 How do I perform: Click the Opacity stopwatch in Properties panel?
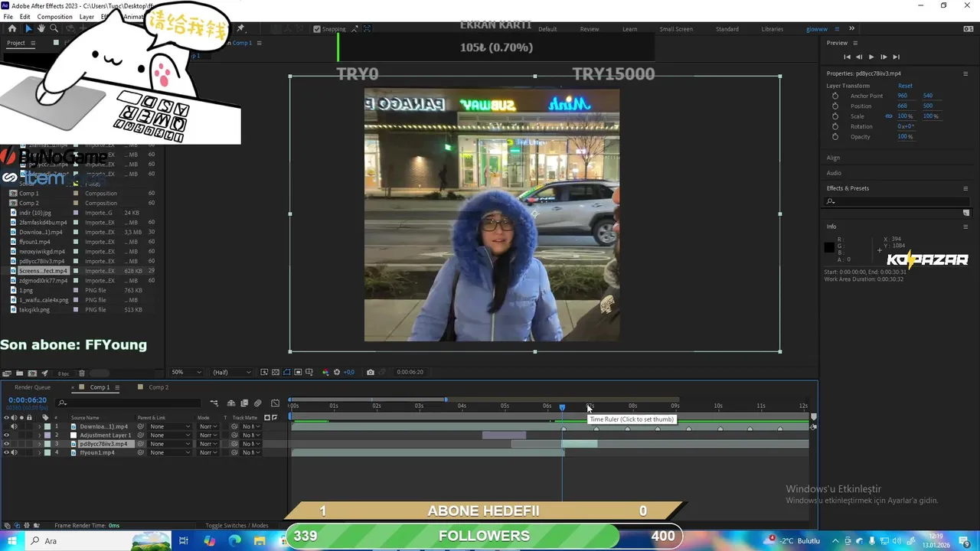[x=835, y=136]
